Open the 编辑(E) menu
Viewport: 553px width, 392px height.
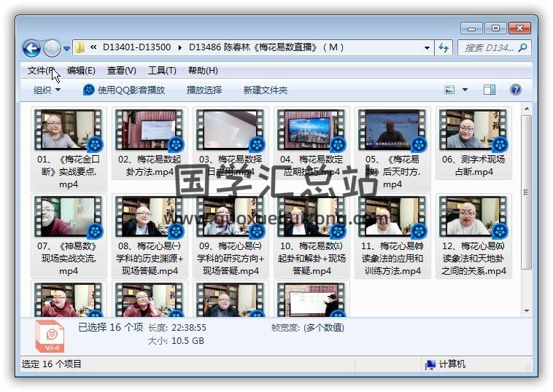point(81,71)
